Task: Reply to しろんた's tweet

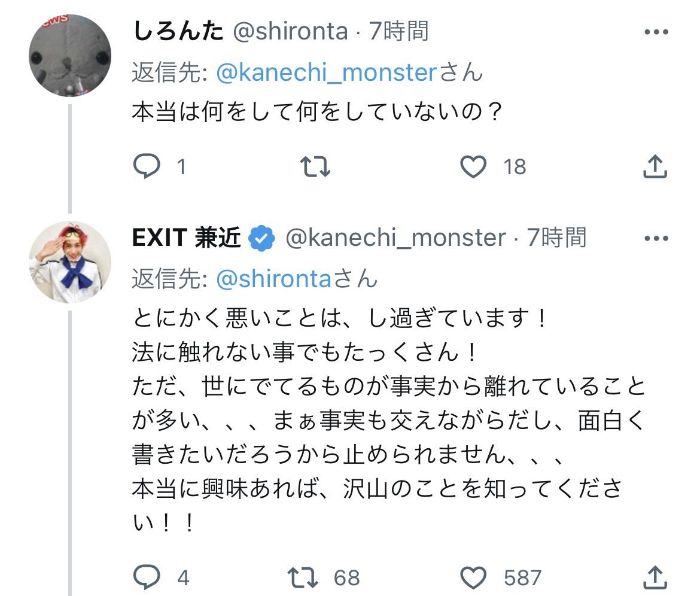Action: click(147, 166)
